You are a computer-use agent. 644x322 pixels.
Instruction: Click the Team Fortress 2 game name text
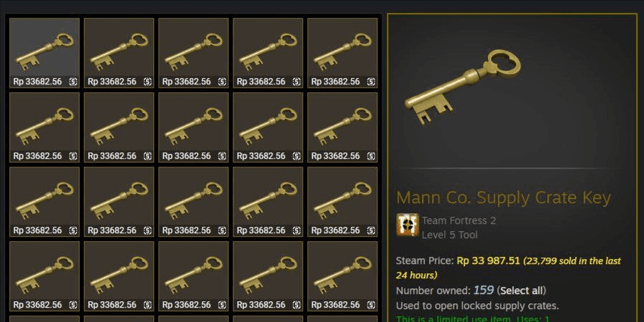[x=458, y=220]
